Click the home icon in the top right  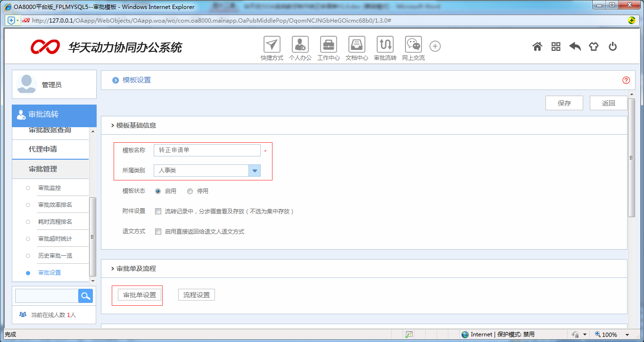537,46
